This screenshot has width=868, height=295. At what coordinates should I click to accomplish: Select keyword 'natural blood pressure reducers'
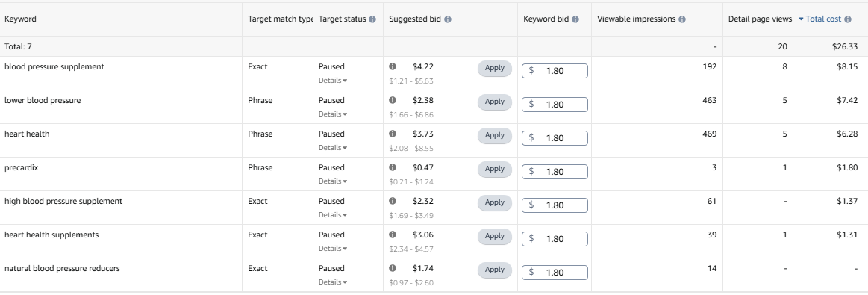pos(62,268)
